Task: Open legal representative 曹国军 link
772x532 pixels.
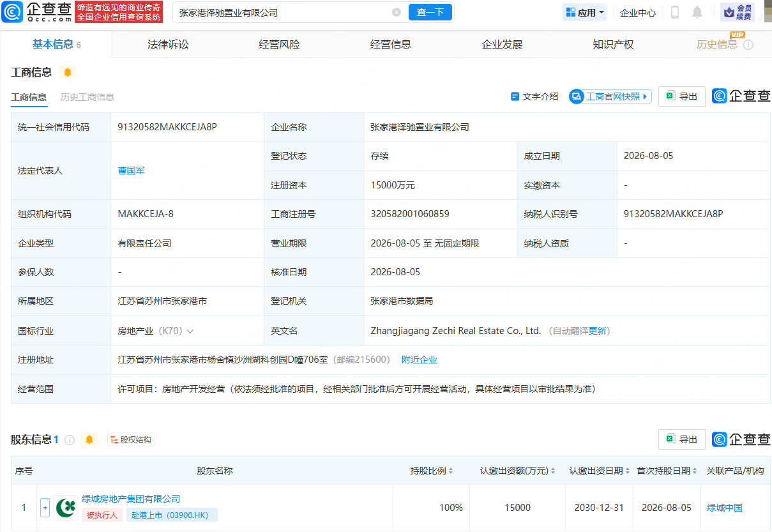Action: tap(131, 171)
